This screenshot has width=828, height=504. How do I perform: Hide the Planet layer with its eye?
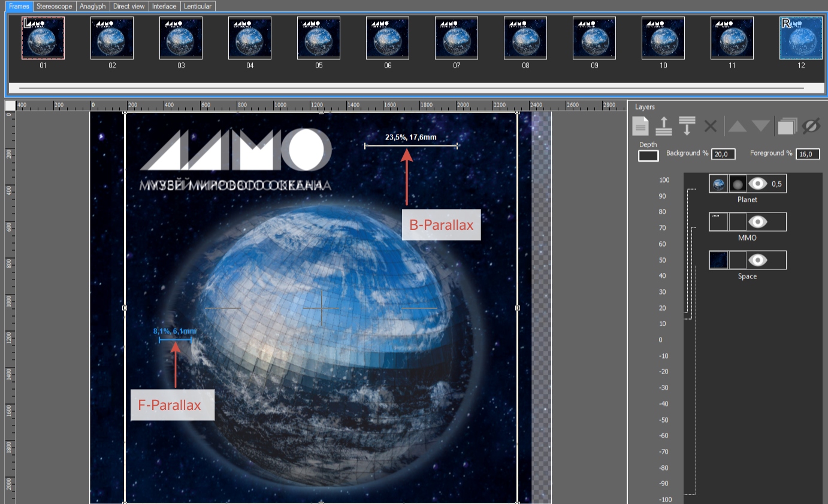[758, 184]
